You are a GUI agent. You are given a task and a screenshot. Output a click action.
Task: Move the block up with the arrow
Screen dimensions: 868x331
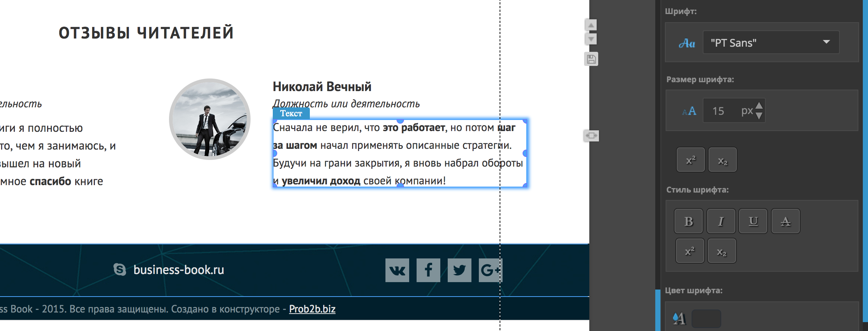[x=591, y=25]
